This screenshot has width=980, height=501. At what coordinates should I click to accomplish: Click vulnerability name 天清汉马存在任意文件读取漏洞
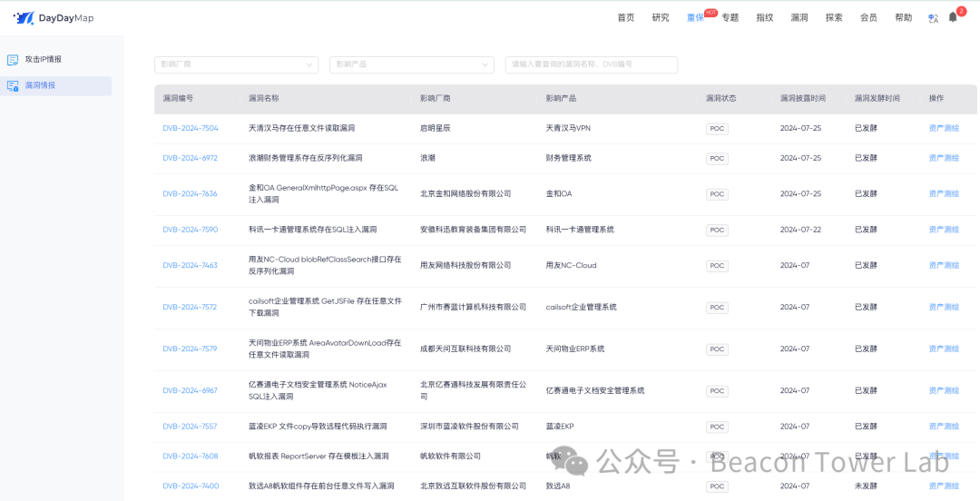[302, 128]
